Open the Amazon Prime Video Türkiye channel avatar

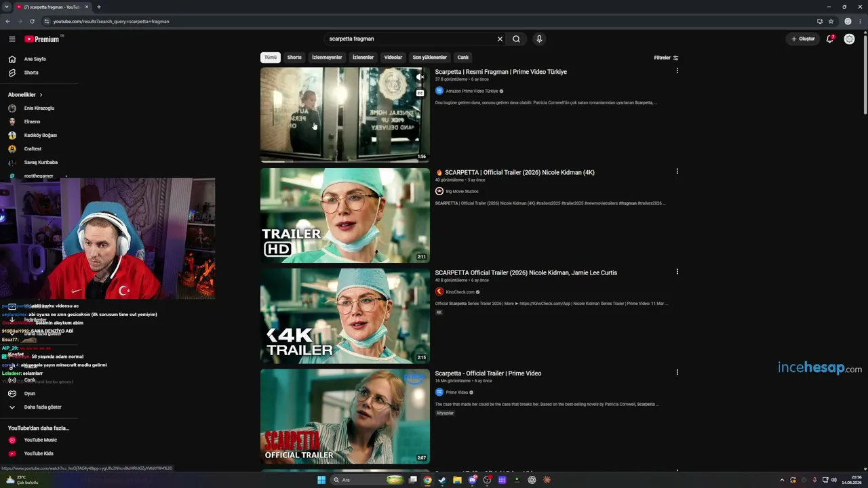(439, 91)
